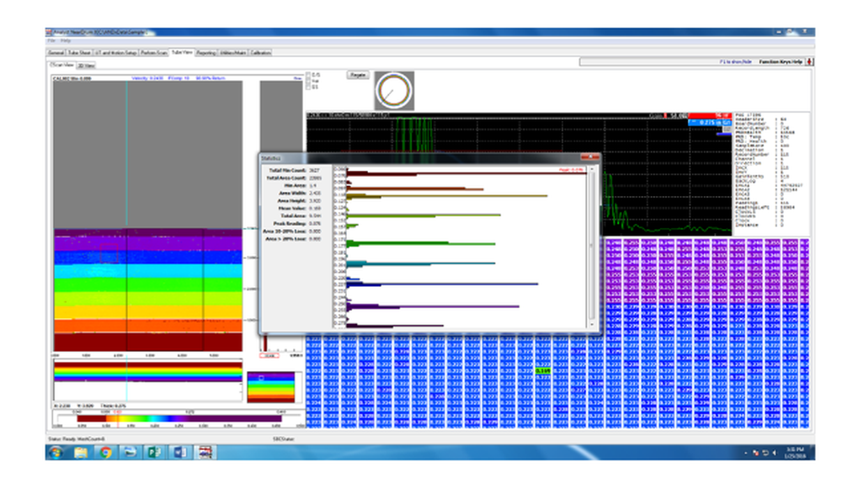Click the red arrow icon beside Function Keys Help
The image size is (842, 504).
click(810, 61)
